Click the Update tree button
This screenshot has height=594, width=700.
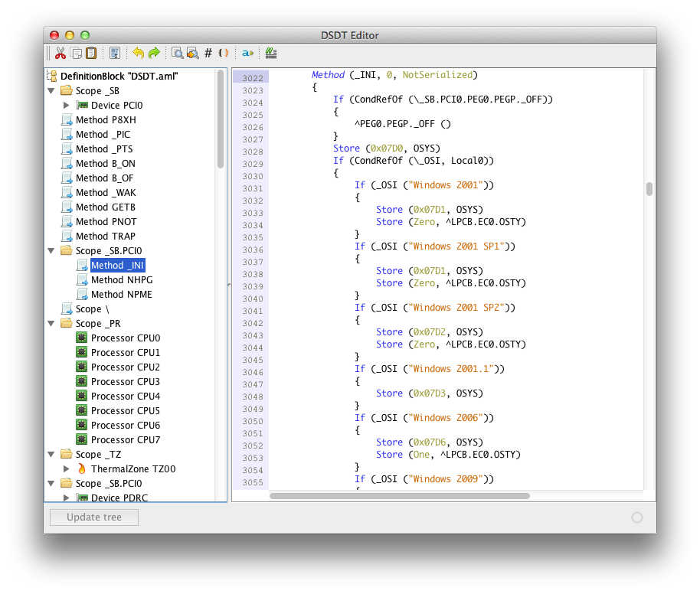[94, 517]
